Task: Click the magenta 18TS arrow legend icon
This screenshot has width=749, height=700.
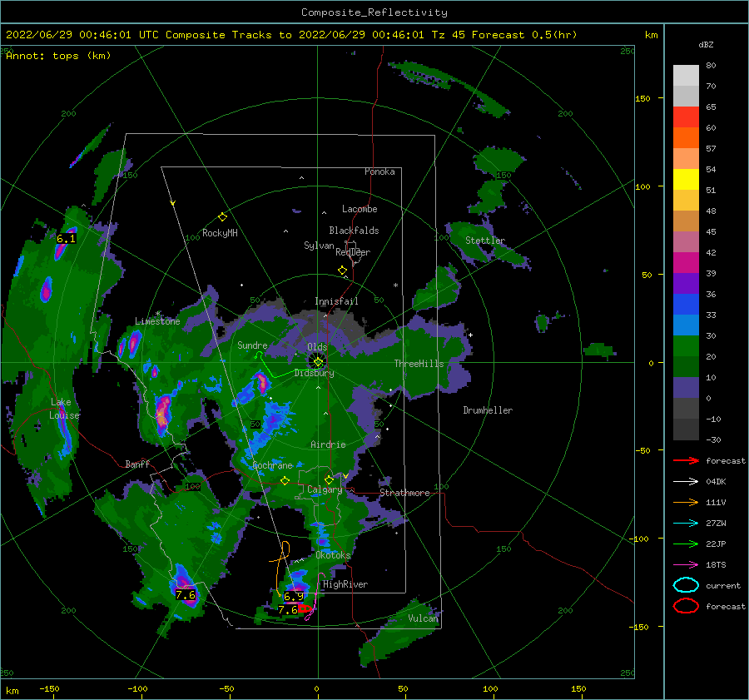Action: click(x=687, y=564)
